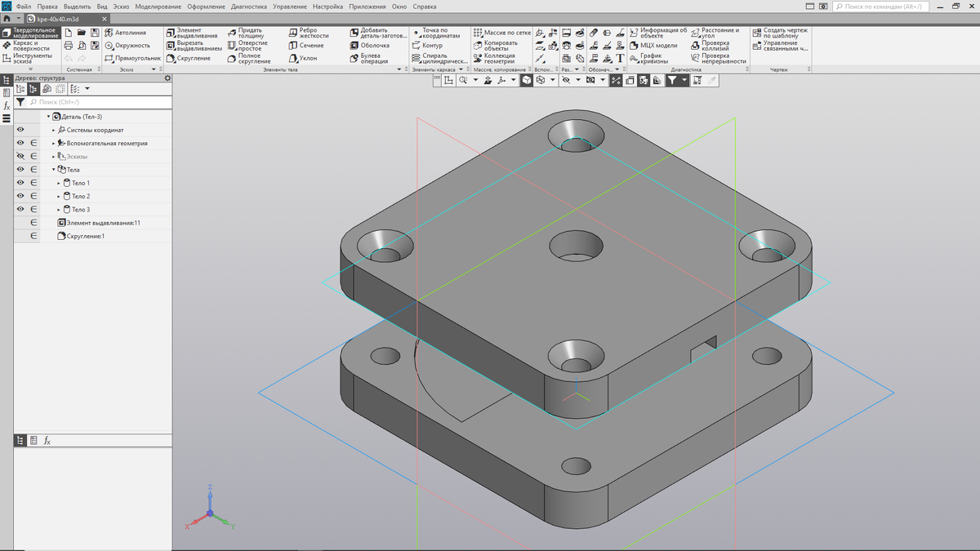980x551 pixels.
Task: Collapse the Деталь (Тел-3) root node
Action: point(48,117)
